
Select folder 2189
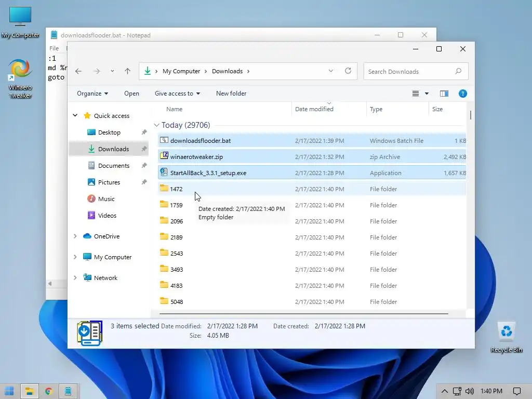click(312, 237)
